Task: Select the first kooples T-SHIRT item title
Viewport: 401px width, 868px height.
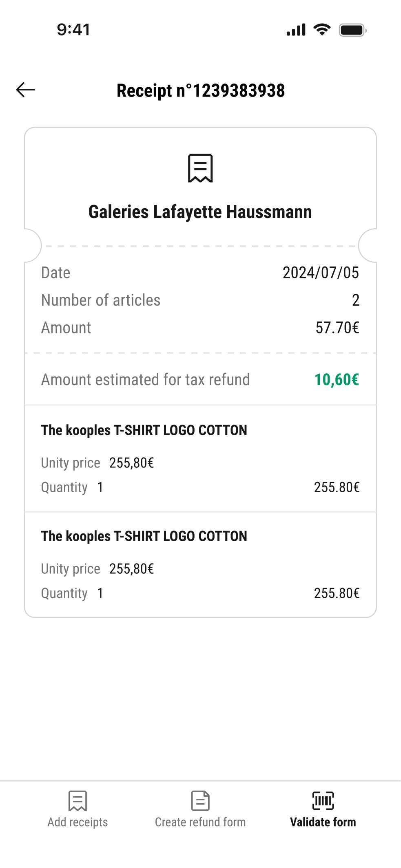Action: pos(144,430)
